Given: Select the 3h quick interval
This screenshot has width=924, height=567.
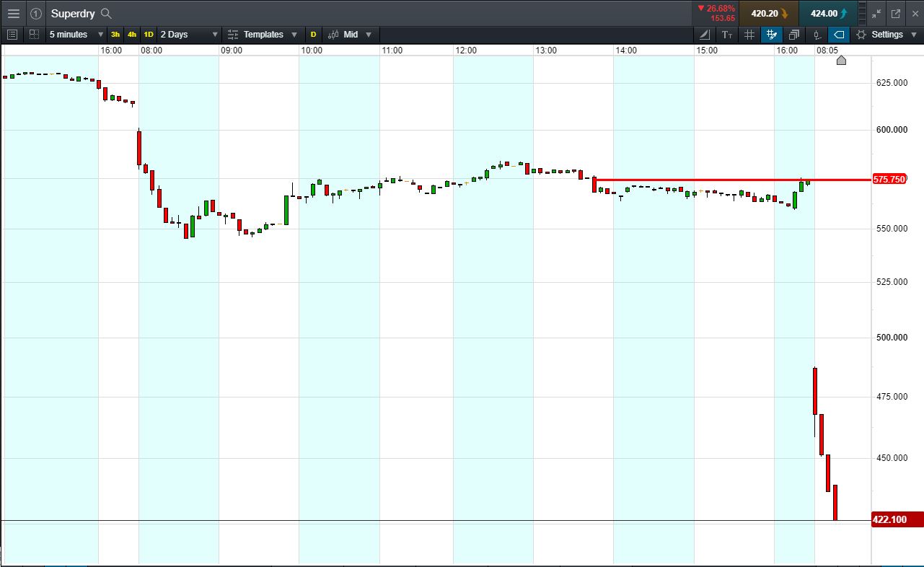Looking at the screenshot, I should (x=115, y=34).
